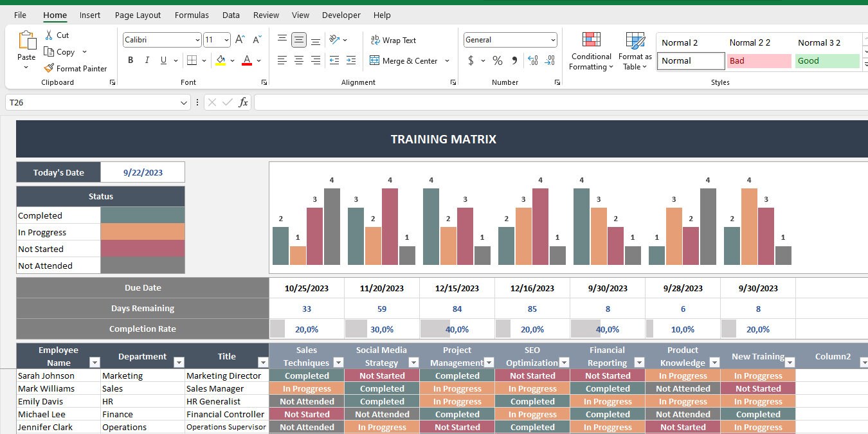Open the font name Calibri dropdown

[x=197, y=40]
